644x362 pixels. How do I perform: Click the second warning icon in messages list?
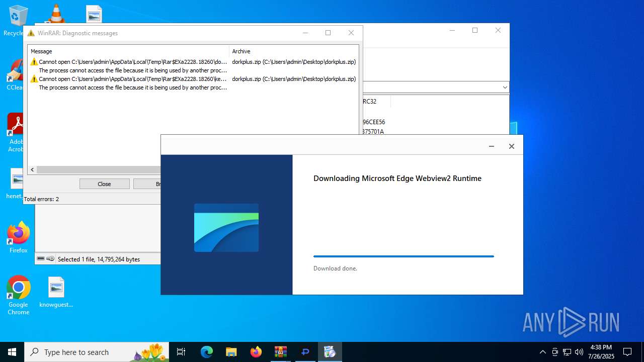34,79
